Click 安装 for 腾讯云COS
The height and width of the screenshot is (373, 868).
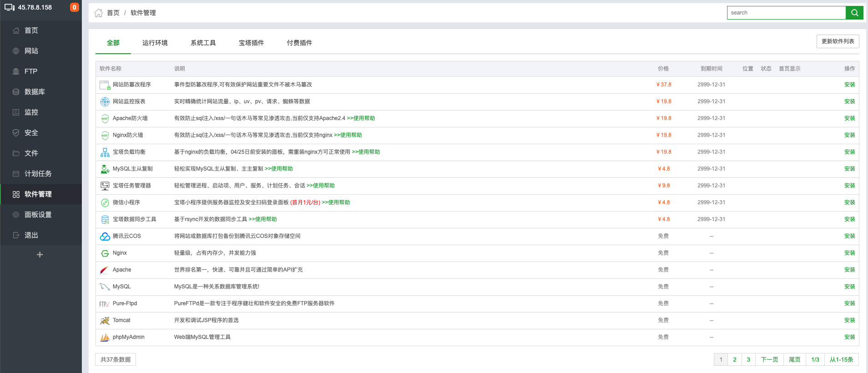[849, 236]
